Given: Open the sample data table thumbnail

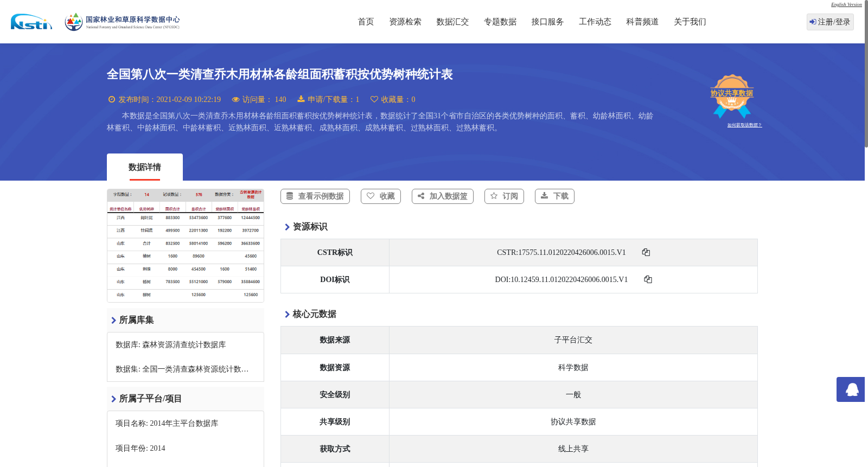Looking at the screenshot, I should 186,246.
